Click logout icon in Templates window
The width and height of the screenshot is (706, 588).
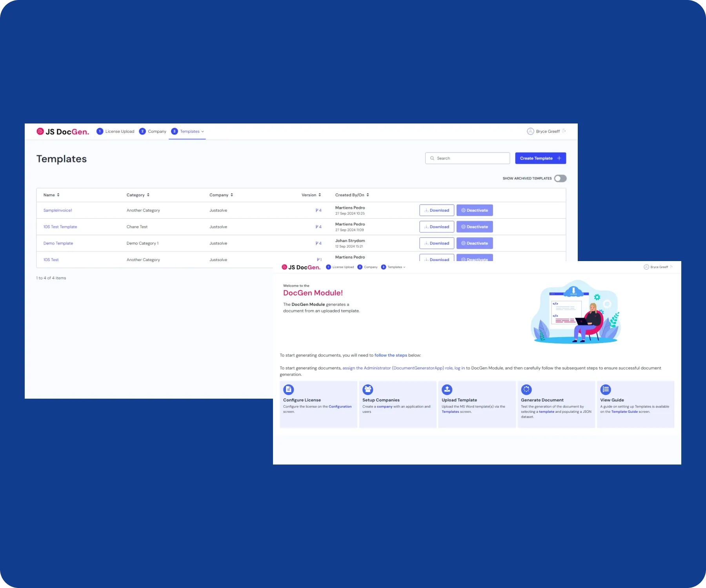pos(564,131)
